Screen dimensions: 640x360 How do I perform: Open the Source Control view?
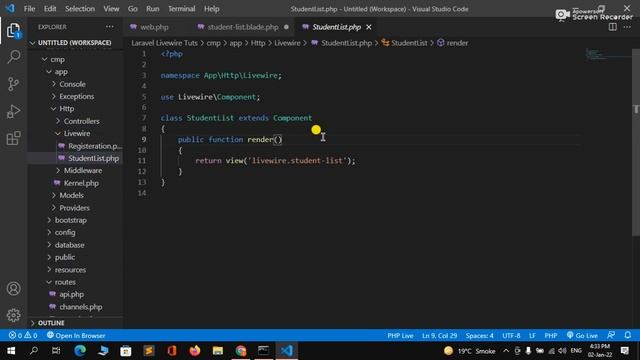click(13, 84)
